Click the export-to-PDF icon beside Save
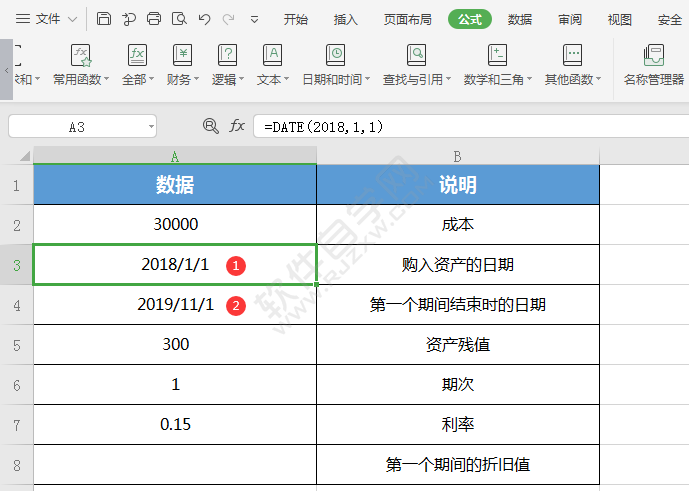 click(129, 19)
